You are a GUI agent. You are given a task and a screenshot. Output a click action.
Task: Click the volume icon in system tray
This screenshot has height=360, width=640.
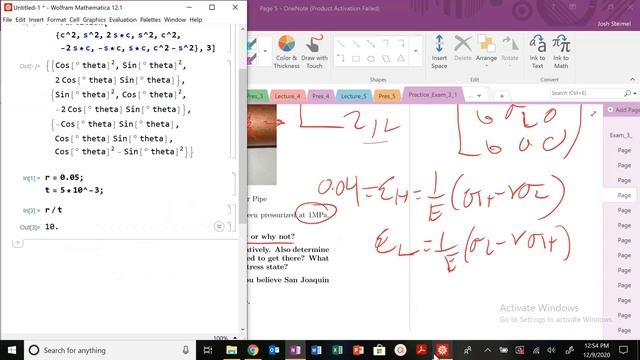point(551,350)
